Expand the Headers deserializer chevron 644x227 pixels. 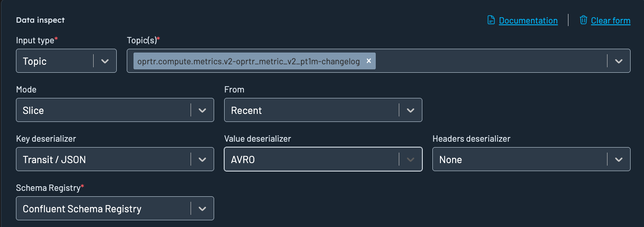pyautogui.click(x=618, y=160)
